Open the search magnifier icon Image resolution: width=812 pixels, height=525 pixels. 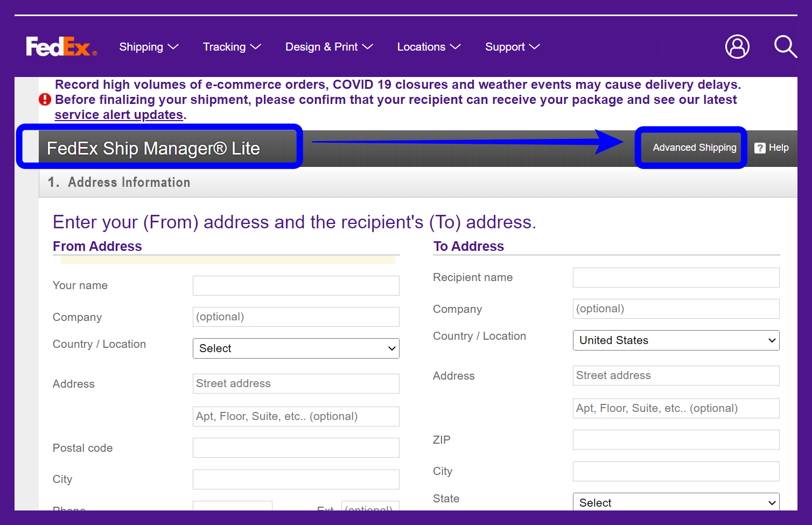pos(786,47)
